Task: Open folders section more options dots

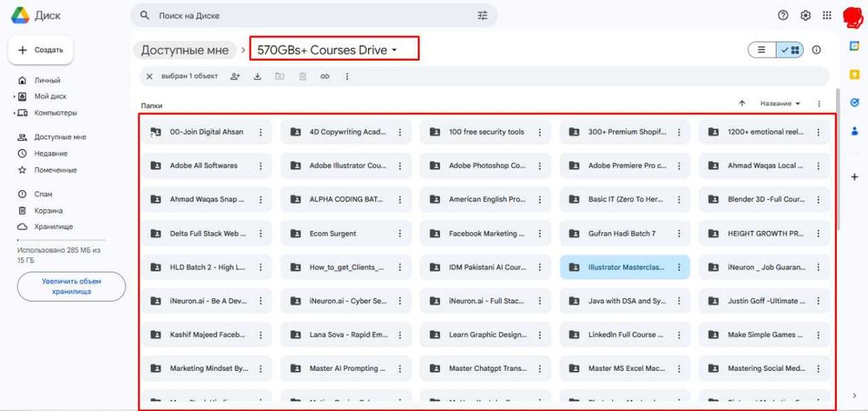Action: [819, 103]
